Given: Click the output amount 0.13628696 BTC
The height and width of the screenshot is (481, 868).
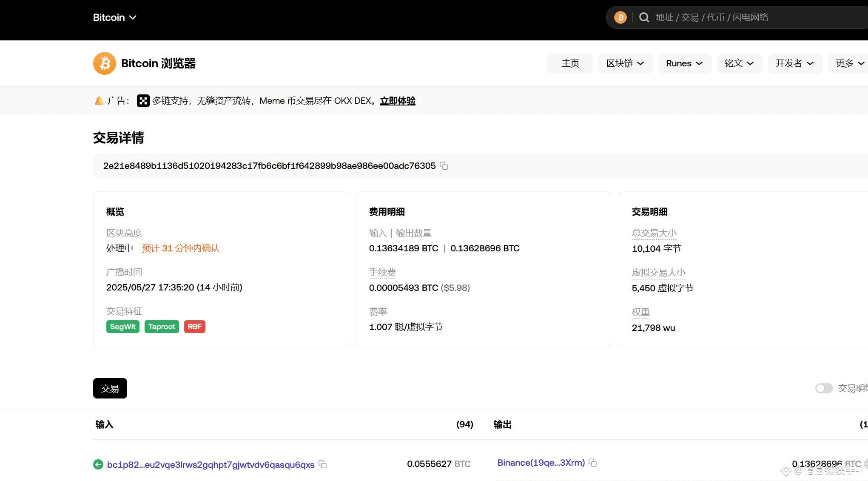Looking at the screenshot, I should coord(826,464).
